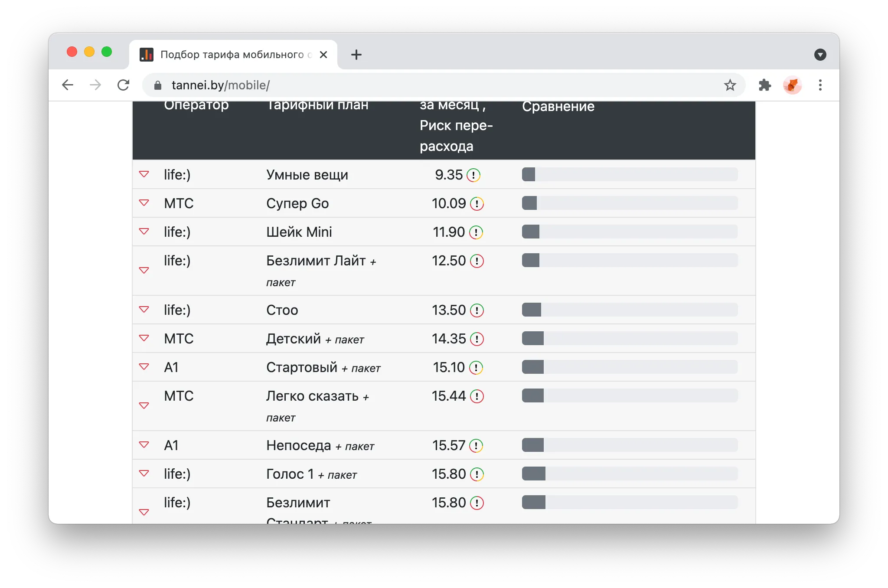Click the Оператор column header
Screen dimensions: 888x588
[196, 105]
